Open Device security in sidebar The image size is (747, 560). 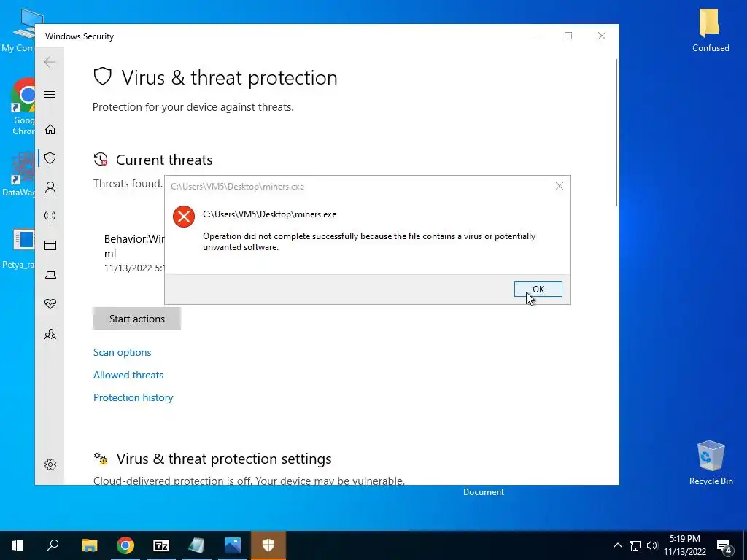coord(50,275)
